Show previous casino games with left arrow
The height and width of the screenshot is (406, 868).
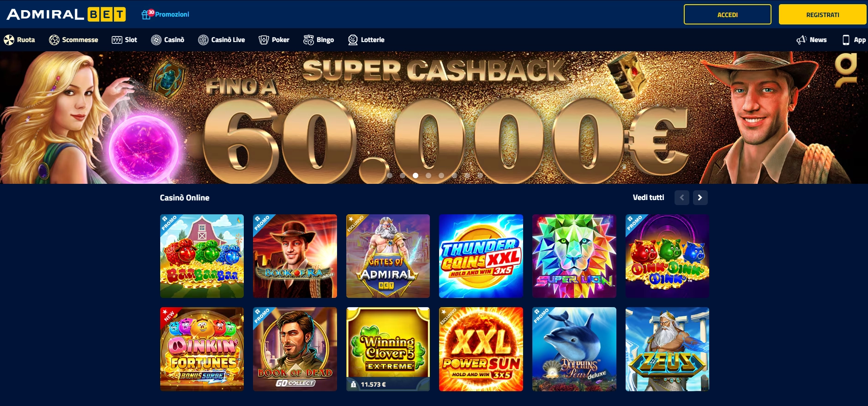coord(682,198)
